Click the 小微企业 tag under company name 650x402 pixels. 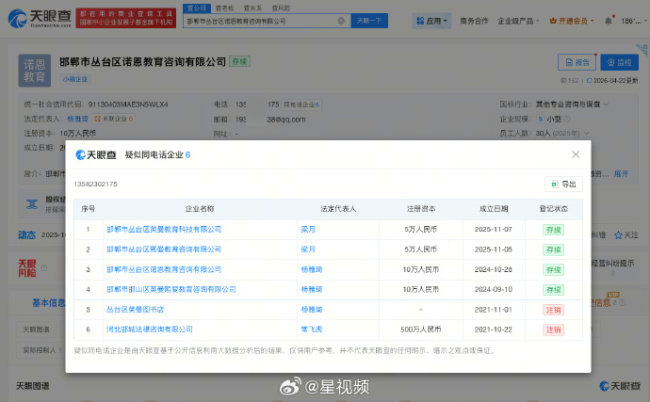tap(75, 79)
